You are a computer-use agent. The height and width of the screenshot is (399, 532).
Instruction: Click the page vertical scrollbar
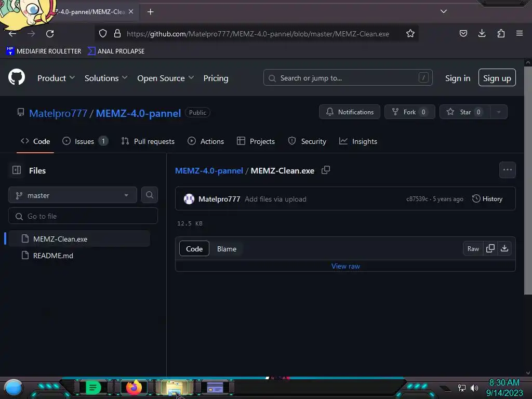click(528, 179)
